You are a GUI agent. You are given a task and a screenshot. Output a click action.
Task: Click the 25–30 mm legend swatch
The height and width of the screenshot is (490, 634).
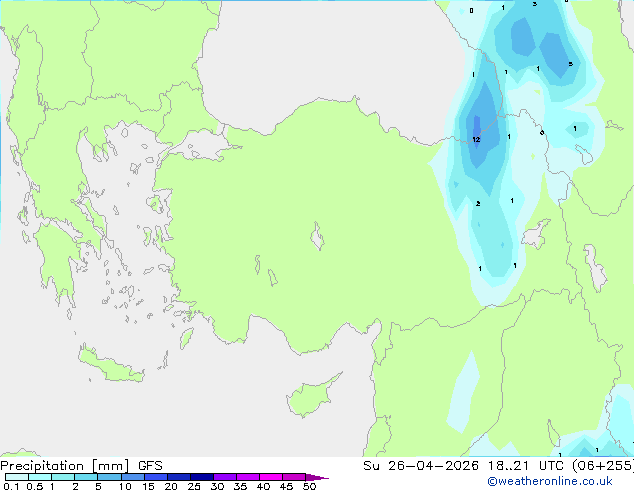point(201,477)
